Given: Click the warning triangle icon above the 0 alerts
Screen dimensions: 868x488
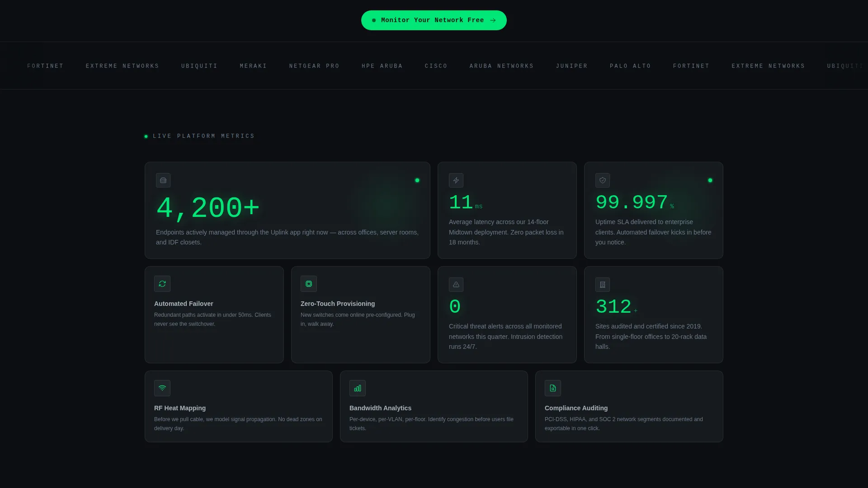Looking at the screenshot, I should click(x=456, y=285).
